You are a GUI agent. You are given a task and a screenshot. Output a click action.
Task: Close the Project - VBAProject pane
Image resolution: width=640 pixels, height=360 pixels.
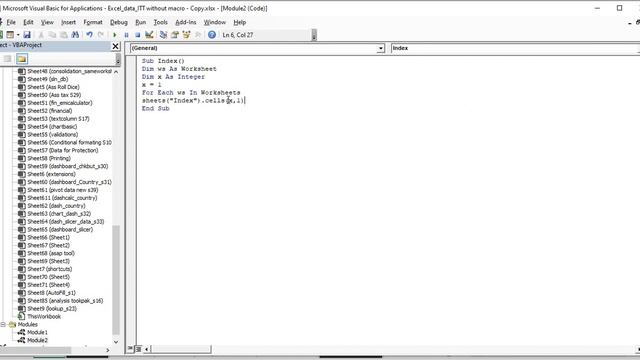pyautogui.click(x=116, y=46)
